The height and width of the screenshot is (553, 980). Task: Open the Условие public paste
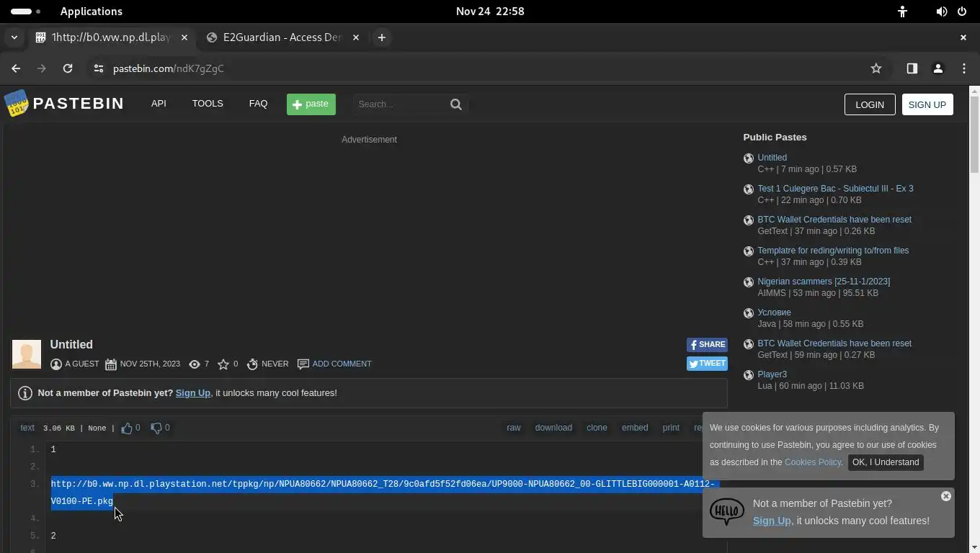coord(774,313)
